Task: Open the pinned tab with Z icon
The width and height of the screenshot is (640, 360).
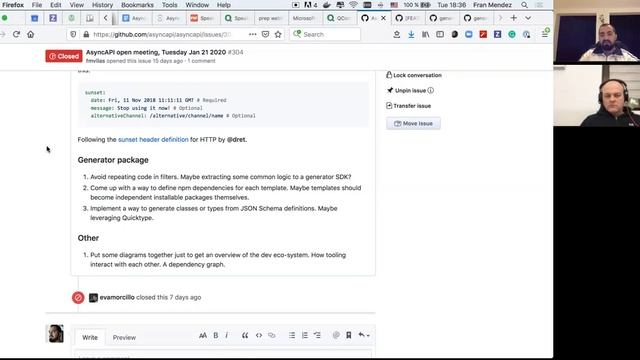Action: point(53,18)
